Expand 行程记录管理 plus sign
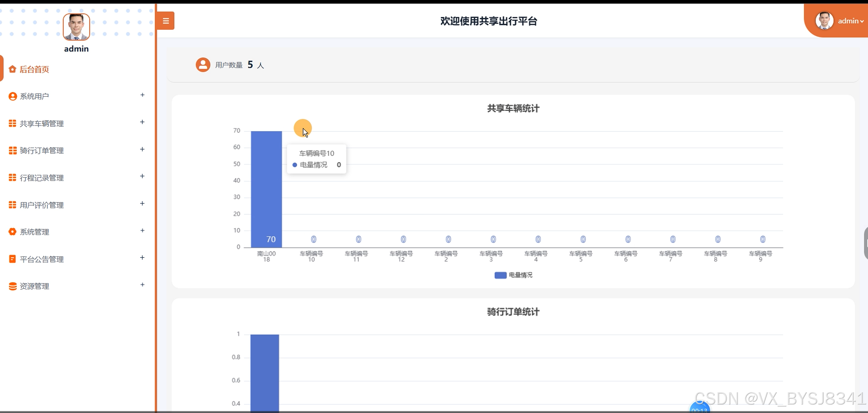Screen dimensions: 868x413 pos(142,176)
